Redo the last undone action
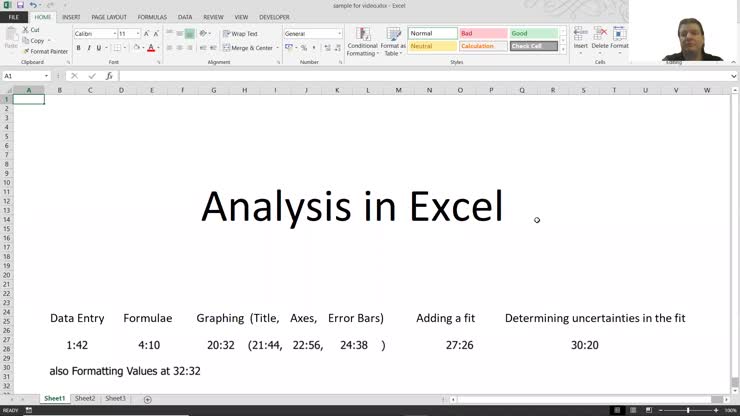Screen dimensions: 740x416 pyautogui.click(x=50, y=5)
